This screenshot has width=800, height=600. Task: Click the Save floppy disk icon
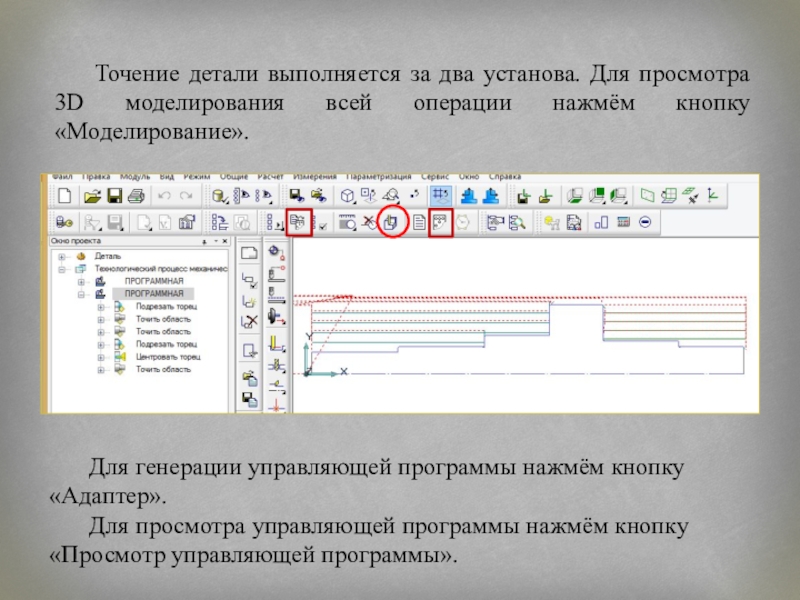[x=114, y=195]
